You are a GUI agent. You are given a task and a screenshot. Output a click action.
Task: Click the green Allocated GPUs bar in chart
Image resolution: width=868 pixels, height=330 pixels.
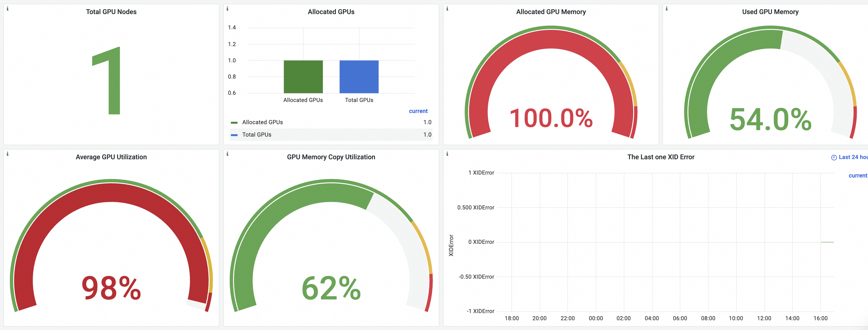tap(303, 77)
